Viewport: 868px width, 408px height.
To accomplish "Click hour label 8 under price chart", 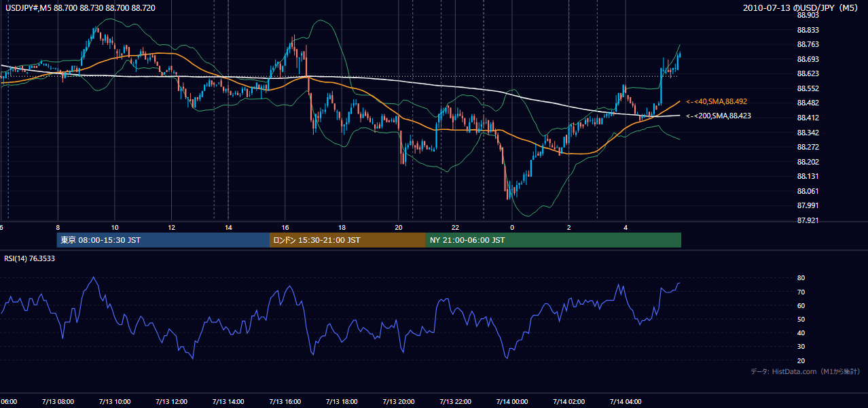I will click(58, 227).
